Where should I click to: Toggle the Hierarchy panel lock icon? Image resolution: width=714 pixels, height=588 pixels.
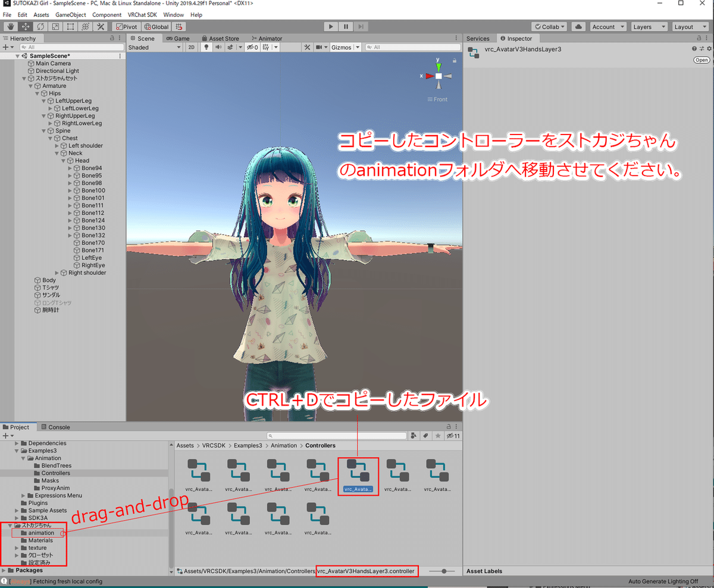pyautogui.click(x=113, y=38)
